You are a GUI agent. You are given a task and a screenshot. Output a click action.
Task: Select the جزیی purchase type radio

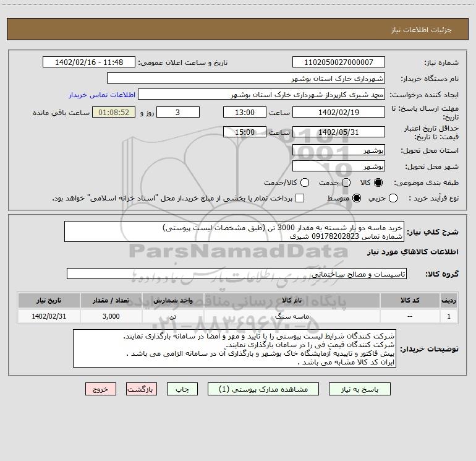[x=393, y=198]
